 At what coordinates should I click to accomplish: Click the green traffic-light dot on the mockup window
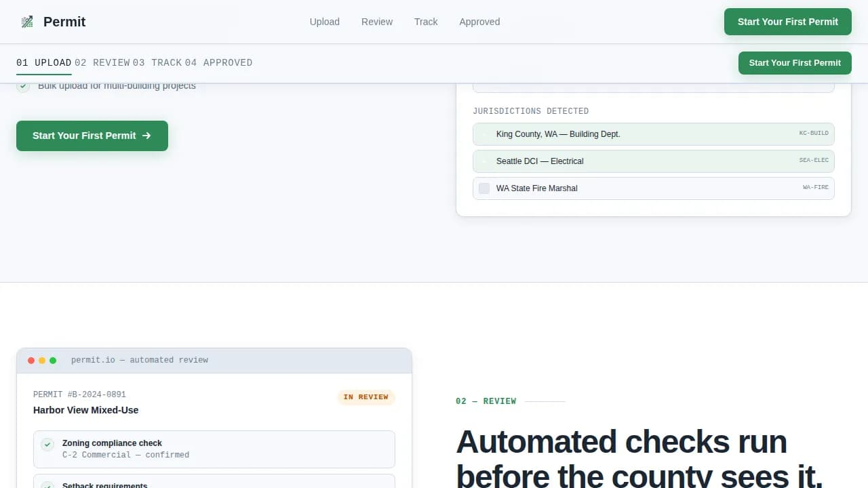(52, 360)
